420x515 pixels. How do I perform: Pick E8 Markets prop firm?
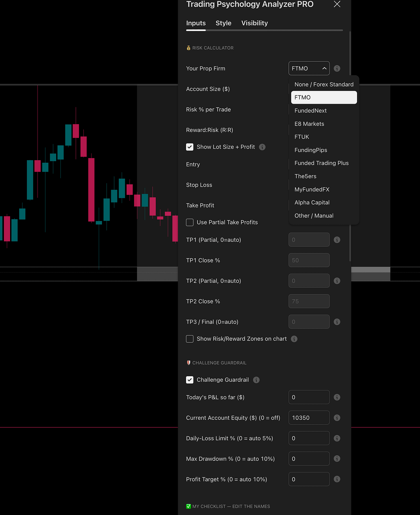pos(324,124)
